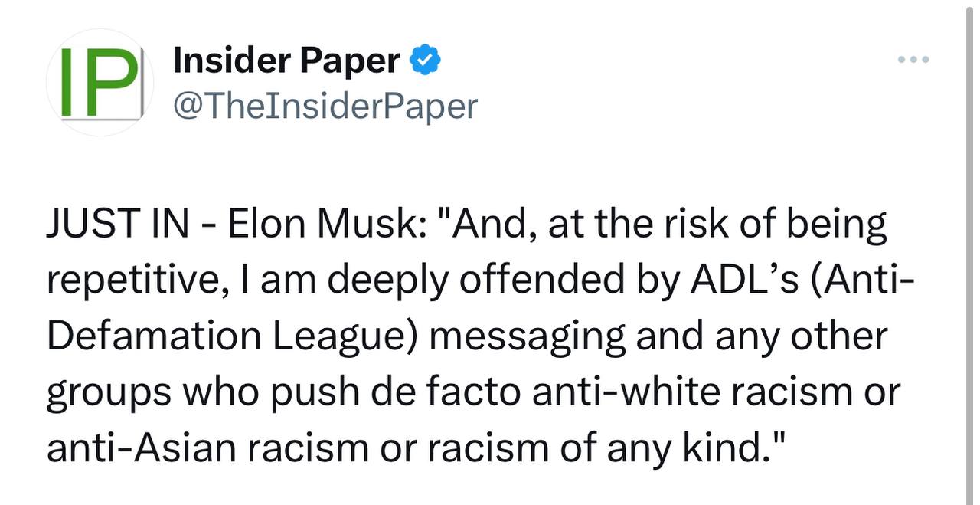Viewport: 980px width, 505px height.
Task: Click the words "JUST IN" in the tweet
Action: pyautogui.click(x=113, y=225)
